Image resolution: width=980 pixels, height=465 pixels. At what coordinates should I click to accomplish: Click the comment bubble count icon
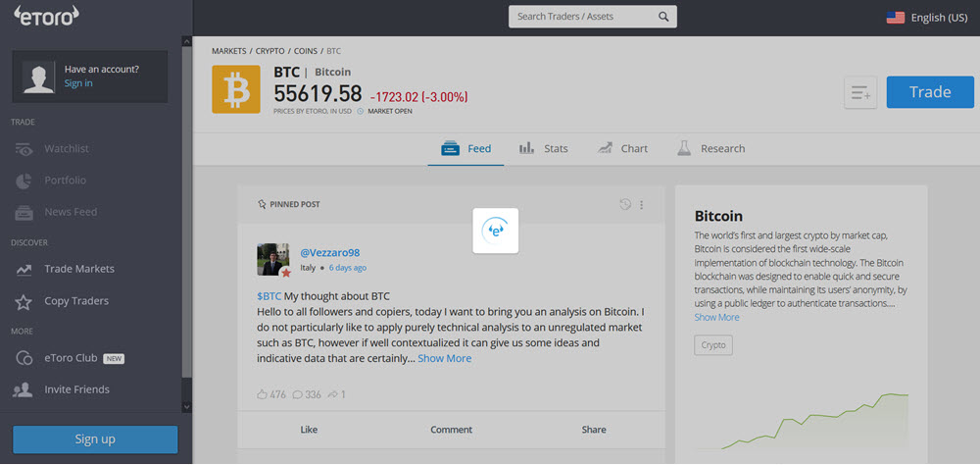click(x=298, y=394)
